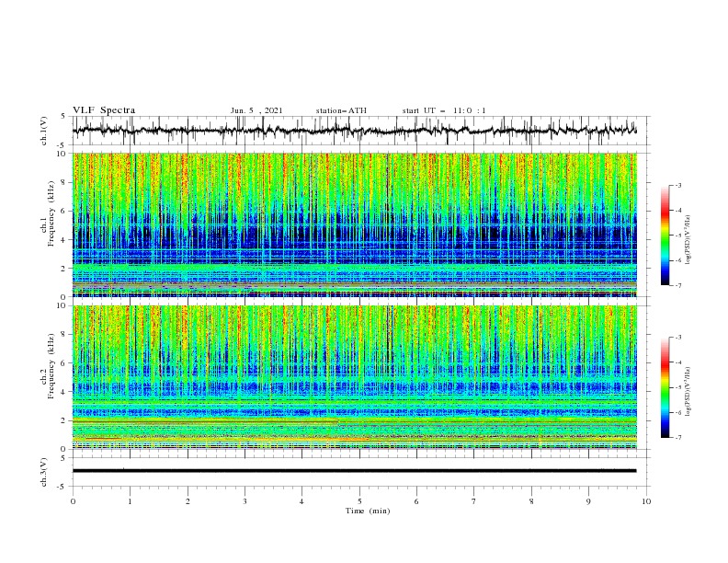Select the date text "Jun. 5 , 2021"
Viewport: 728px width, 563px height.
(256, 110)
